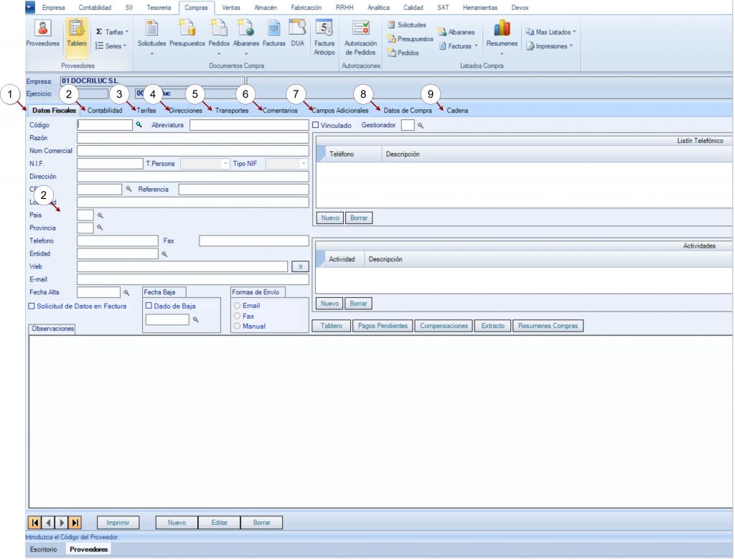The image size is (735, 560).
Task: Switch to the Contabilidad supplier tab
Action: pos(105,111)
